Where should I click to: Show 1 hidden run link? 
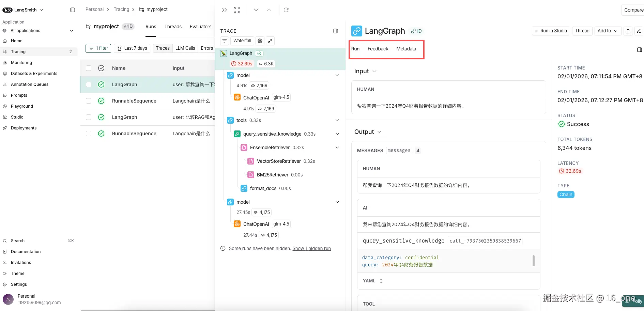[312, 249]
